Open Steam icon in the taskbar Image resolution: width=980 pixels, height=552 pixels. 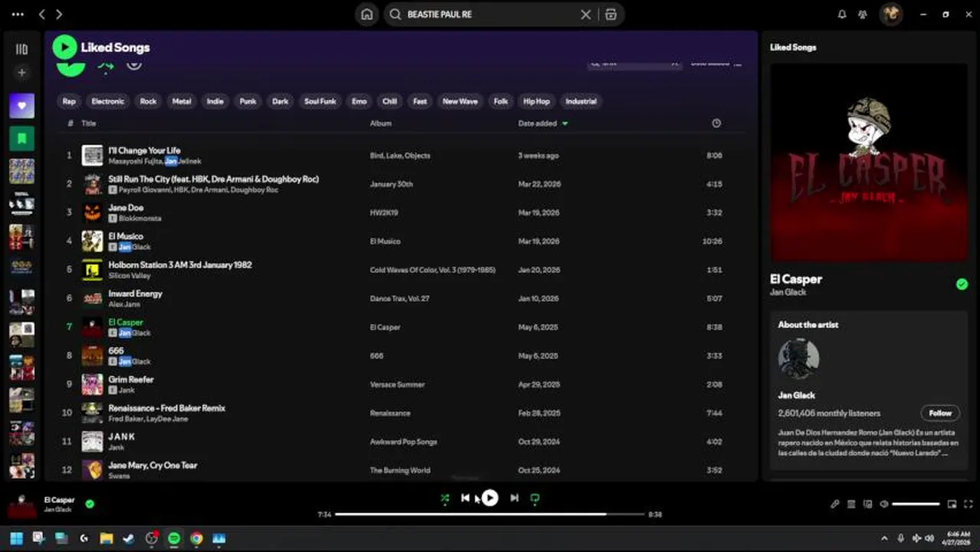click(x=129, y=538)
